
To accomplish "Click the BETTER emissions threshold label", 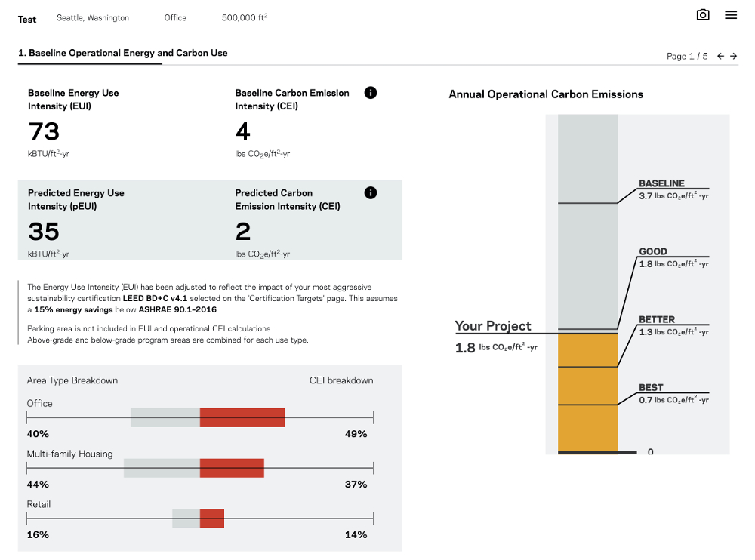I will click(657, 319).
